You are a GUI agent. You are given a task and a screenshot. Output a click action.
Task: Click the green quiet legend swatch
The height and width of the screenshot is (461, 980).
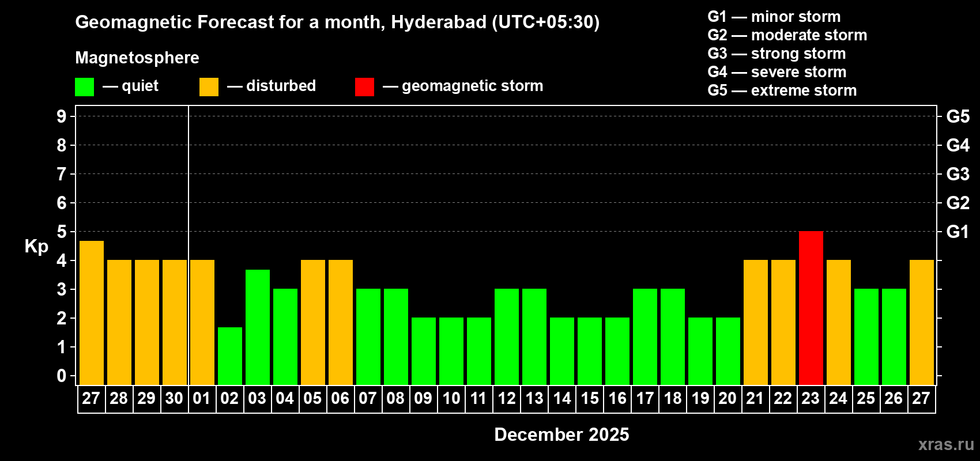tap(85, 87)
